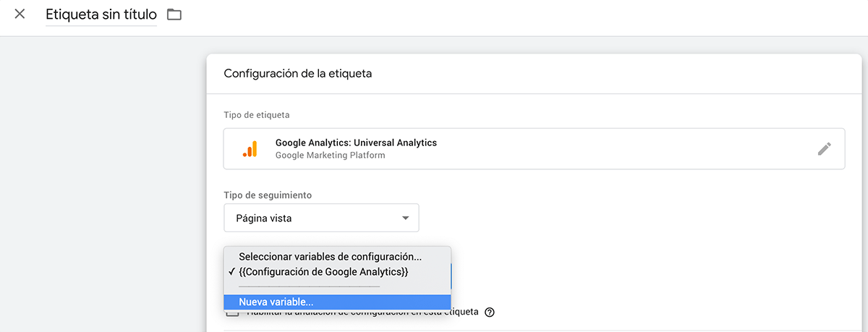Viewport: 868px width, 332px height.
Task: Click the 'Configuración de la etiqueta' heading
Action: tap(298, 74)
